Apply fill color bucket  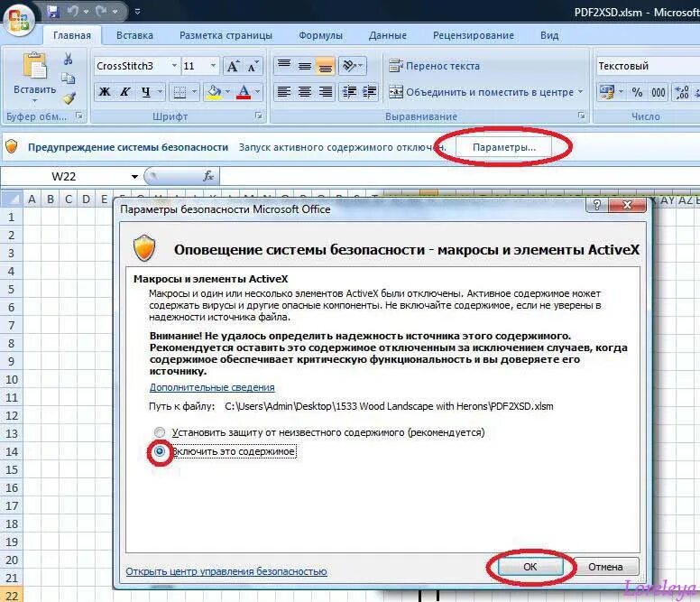tap(214, 92)
